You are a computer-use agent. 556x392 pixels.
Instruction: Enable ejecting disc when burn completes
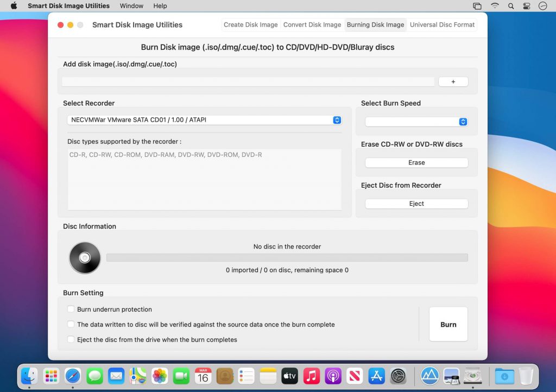tap(71, 339)
